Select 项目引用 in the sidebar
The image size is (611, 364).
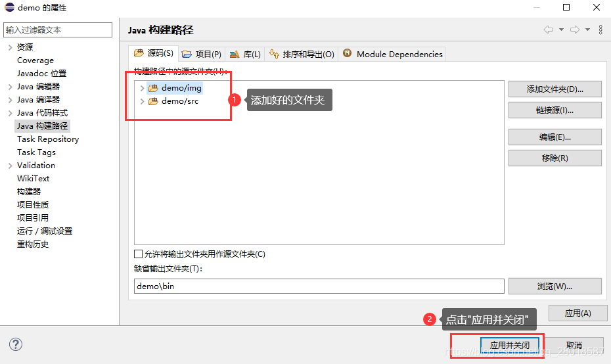pyautogui.click(x=33, y=218)
